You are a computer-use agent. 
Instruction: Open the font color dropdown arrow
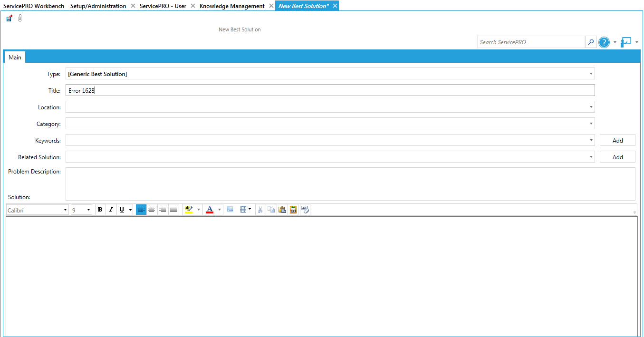[x=219, y=210]
